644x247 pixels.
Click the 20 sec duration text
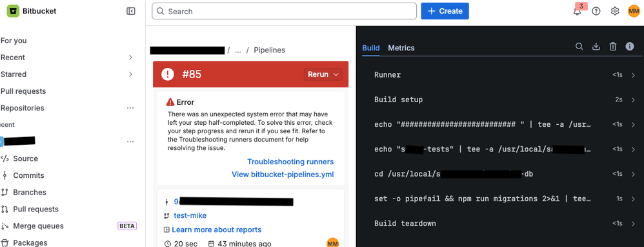click(x=186, y=243)
